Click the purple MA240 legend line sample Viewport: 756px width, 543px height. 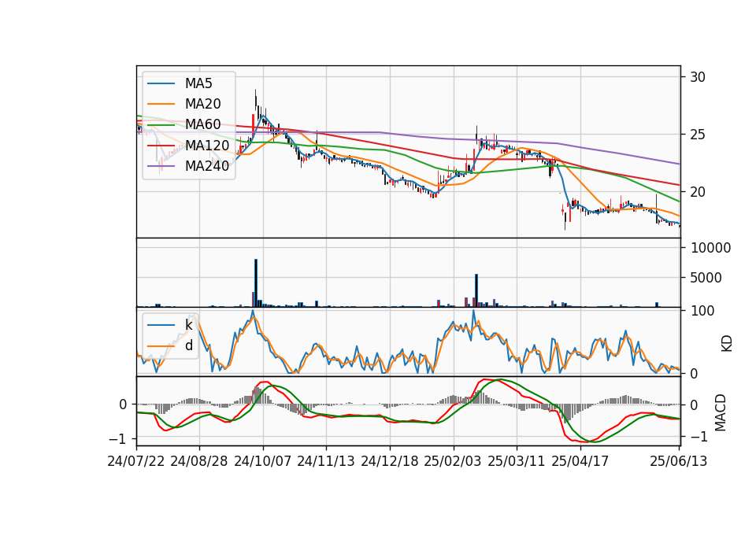click(x=161, y=166)
